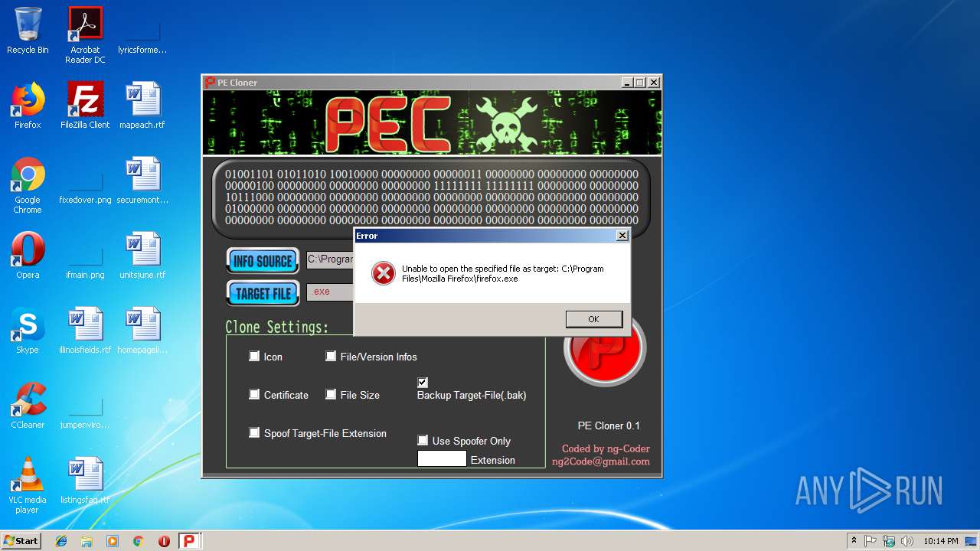Click OK in the Error dialog
The width and height of the screenshot is (980, 551).
pyautogui.click(x=593, y=319)
